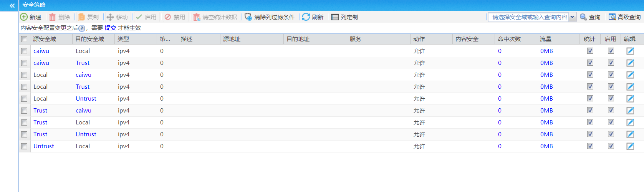Edit the Local to caiwu policy
Image resolution: width=644 pixels, height=192 pixels.
[630, 75]
